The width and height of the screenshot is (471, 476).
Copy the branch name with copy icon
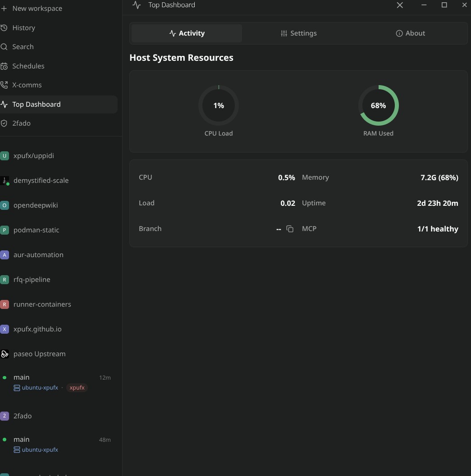pyautogui.click(x=290, y=229)
